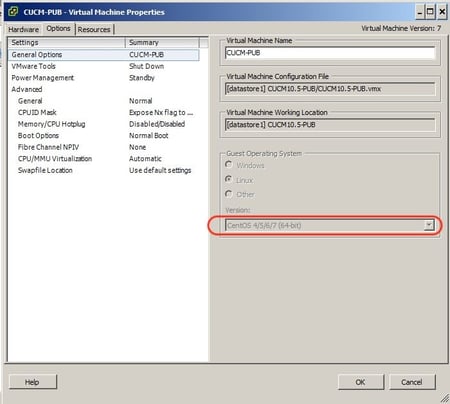This screenshot has width=450, height=404.
Task: Click the VMware icon in title bar
Action: click(13, 12)
